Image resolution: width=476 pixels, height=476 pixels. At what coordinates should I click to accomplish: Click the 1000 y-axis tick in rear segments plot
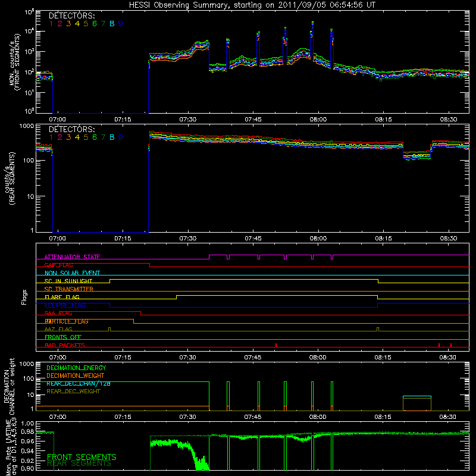pyautogui.click(x=27, y=126)
